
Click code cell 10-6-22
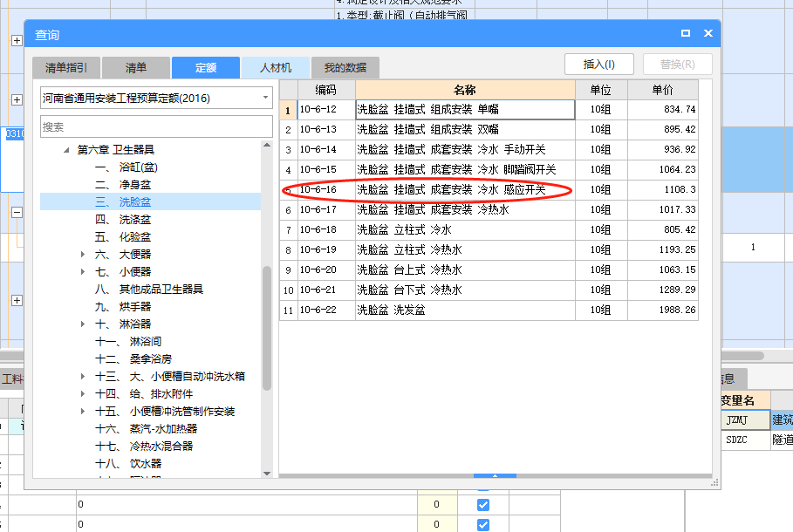(x=326, y=310)
